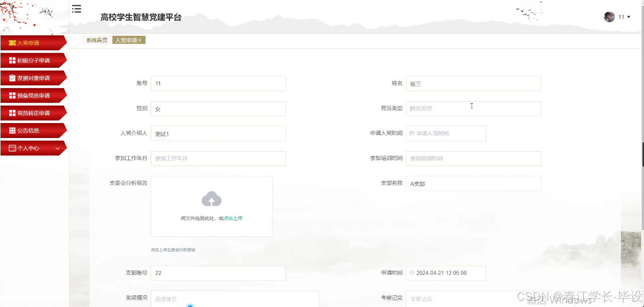Image resolution: width=644 pixels, height=307 pixels.
Task: Click the 个人中心 card icon
Action: coord(13,148)
